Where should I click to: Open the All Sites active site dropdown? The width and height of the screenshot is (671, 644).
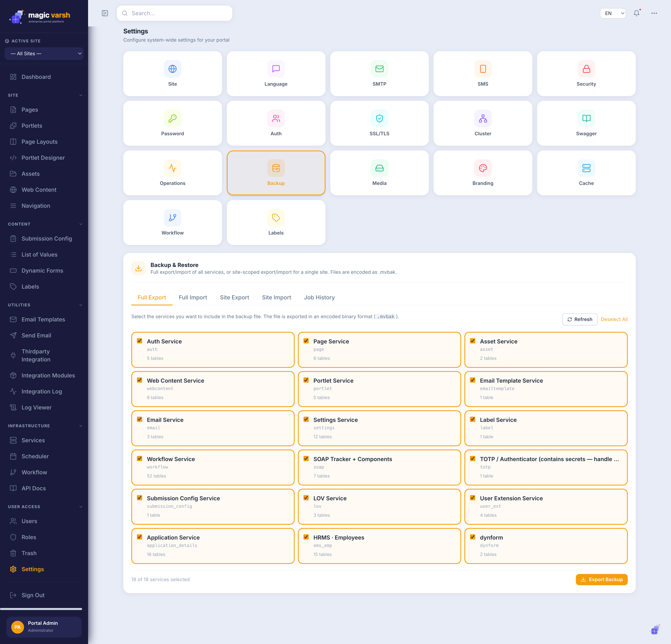pyautogui.click(x=44, y=54)
